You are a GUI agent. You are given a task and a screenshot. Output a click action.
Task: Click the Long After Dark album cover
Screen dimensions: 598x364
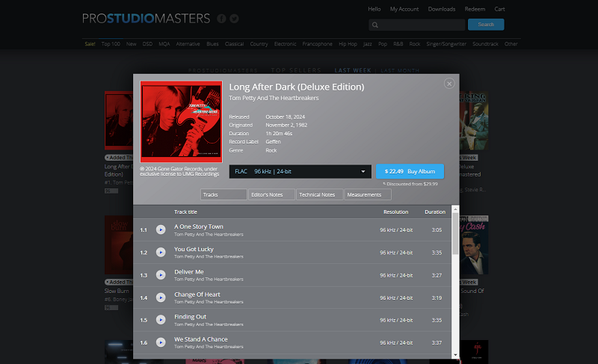pyautogui.click(x=181, y=122)
